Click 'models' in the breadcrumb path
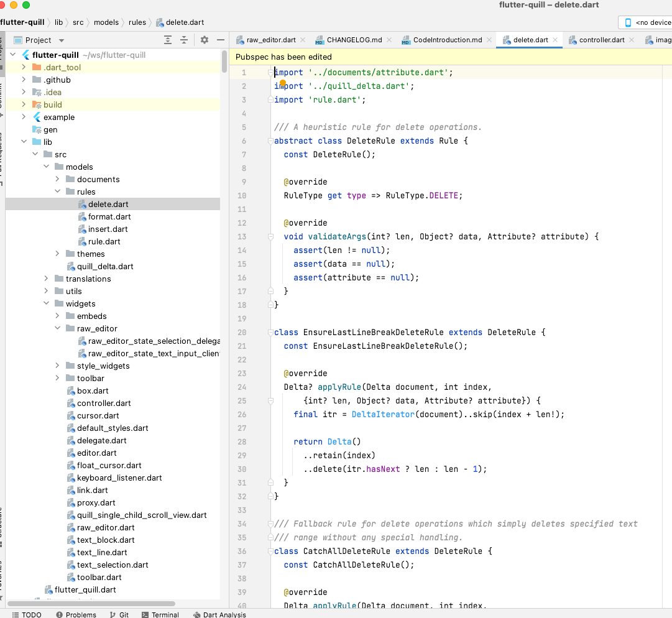The height and width of the screenshot is (618, 672). pos(106,22)
